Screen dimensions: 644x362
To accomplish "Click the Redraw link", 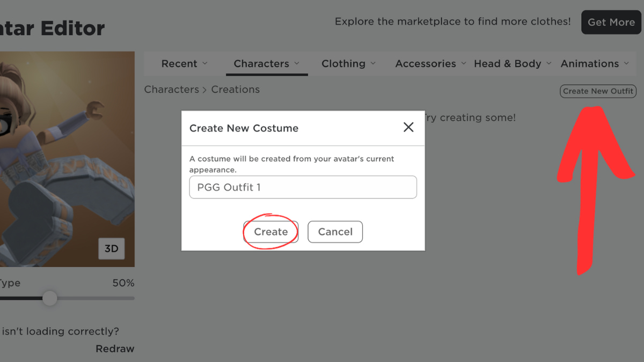I will [115, 349].
